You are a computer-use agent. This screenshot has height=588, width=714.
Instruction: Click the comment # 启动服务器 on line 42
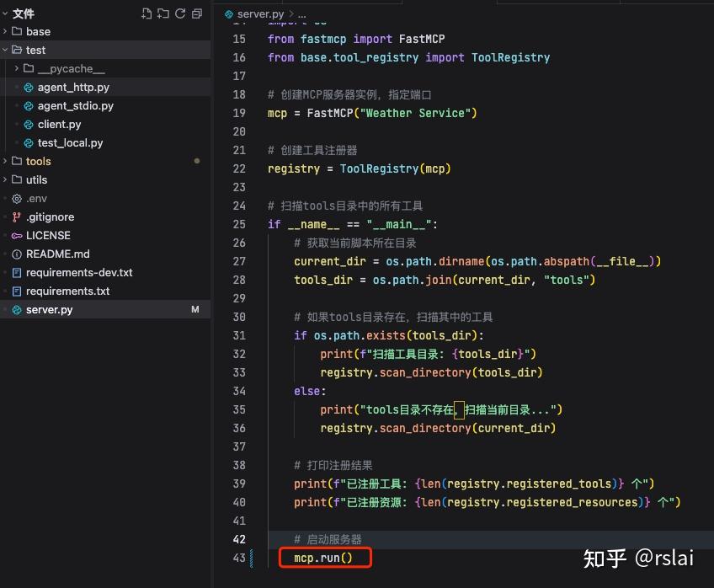point(328,539)
